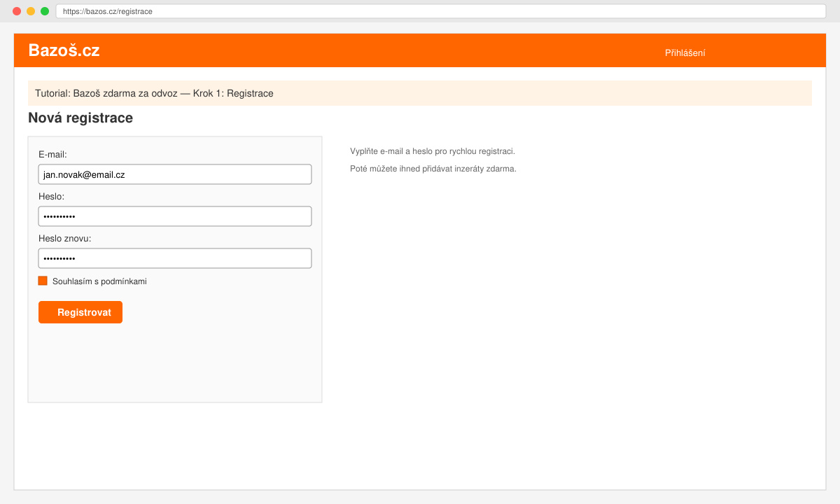Click text 'Poté můžete ihned přidávat inzeráty zdarma.'
The height and width of the screenshot is (504, 840).
point(433,169)
